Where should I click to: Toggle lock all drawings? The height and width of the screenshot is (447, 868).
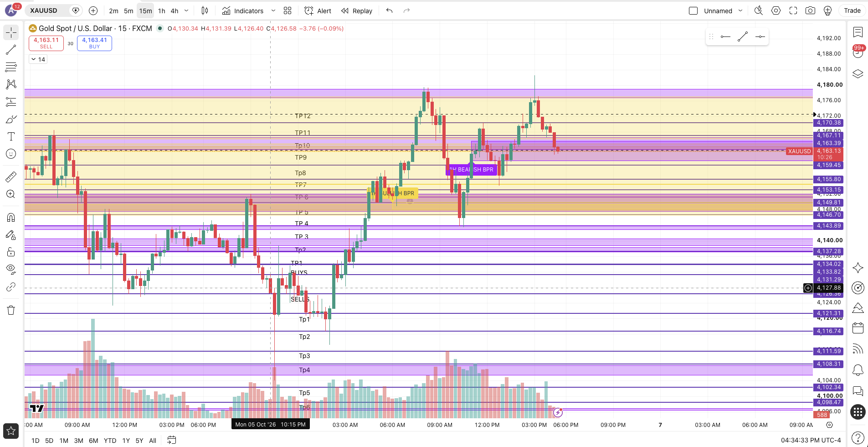click(x=11, y=252)
